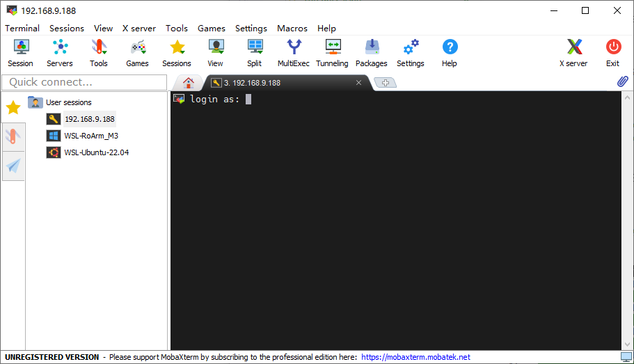Viewport: 634px width, 364px height.
Task: Switch to the sidebar paper plane tab
Action: pos(13,166)
